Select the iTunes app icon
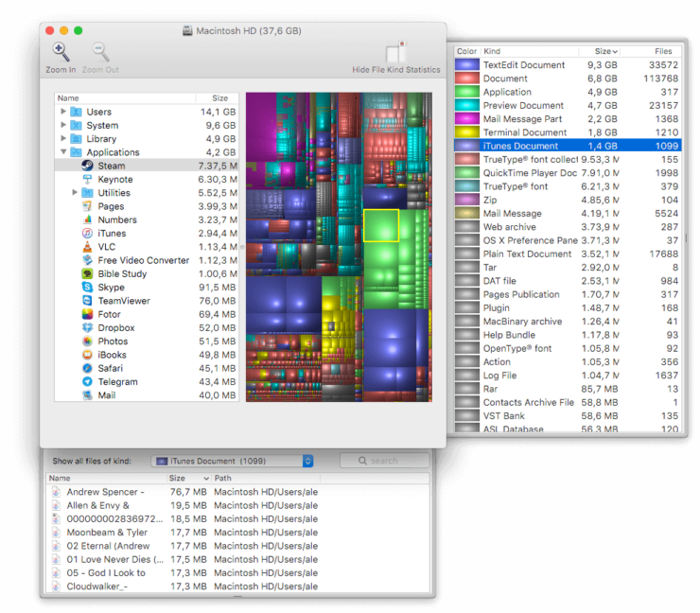Screen dimensions: 700x613 point(87,233)
